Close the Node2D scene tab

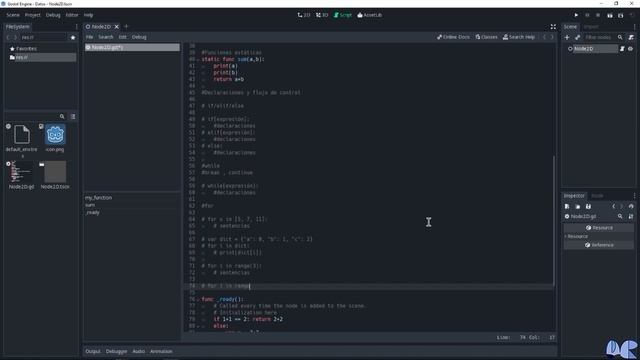coord(117,27)
